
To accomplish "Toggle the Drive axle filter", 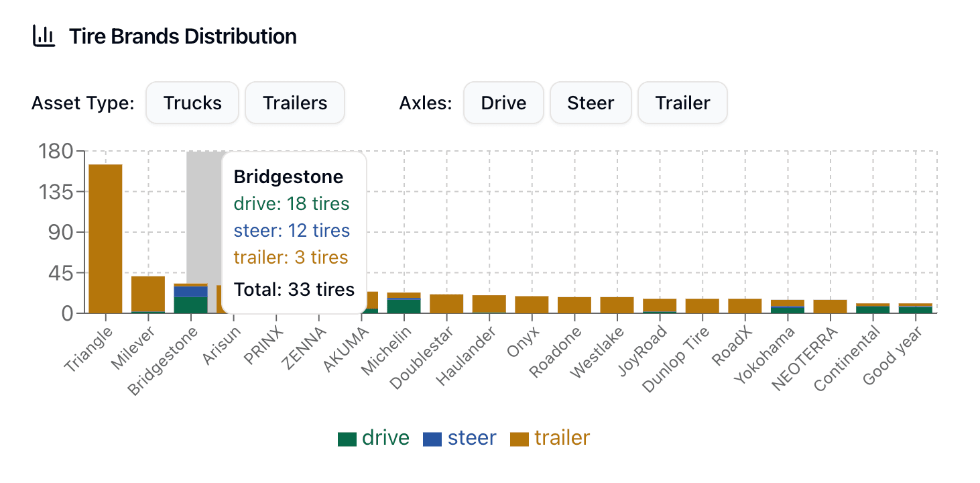I will (503, 103).
